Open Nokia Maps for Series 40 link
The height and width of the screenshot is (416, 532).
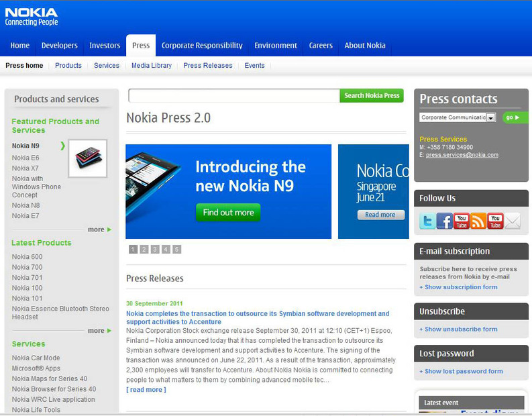(50, 378)
